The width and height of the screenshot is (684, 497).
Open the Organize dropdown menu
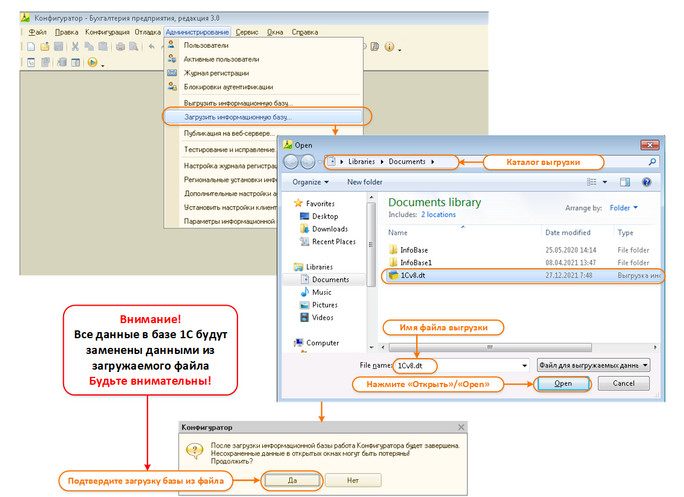click(310, 182)
